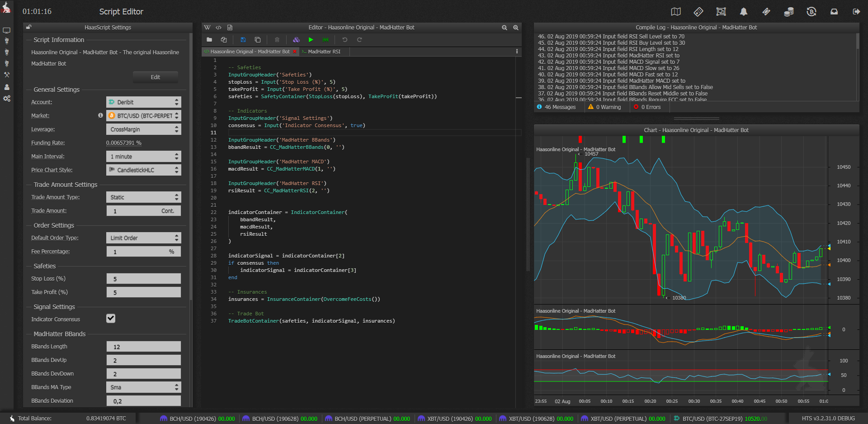Click the Edit button under Script Information
This screenshot has height=424, width=868.
click(156, 77)
